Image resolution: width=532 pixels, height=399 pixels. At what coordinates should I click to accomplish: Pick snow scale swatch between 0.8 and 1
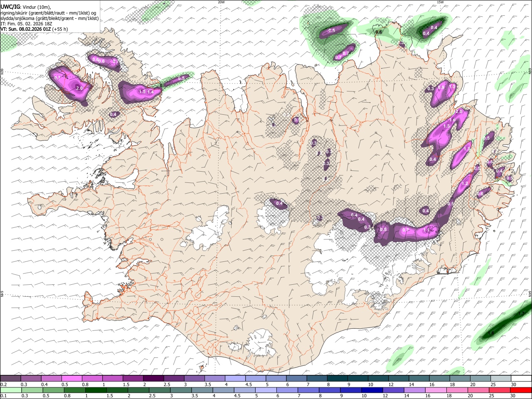(92, 379)
